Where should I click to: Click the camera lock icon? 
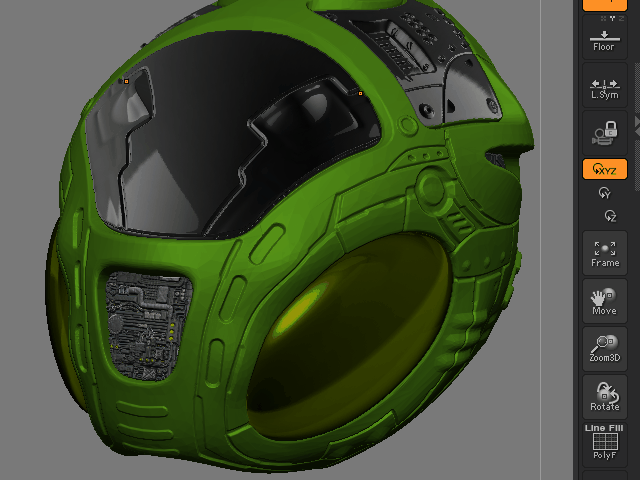tap(604, 132)
